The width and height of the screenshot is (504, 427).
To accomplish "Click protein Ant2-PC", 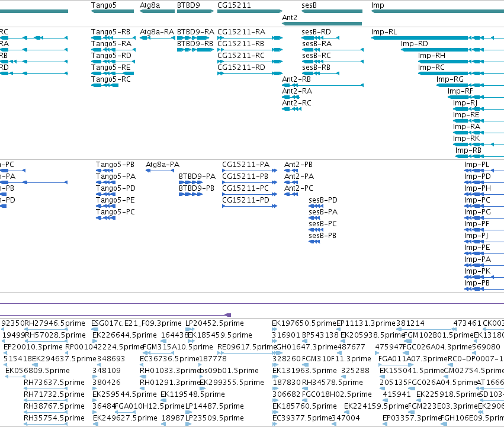I will pyautogui.click(x=291, y=194).
